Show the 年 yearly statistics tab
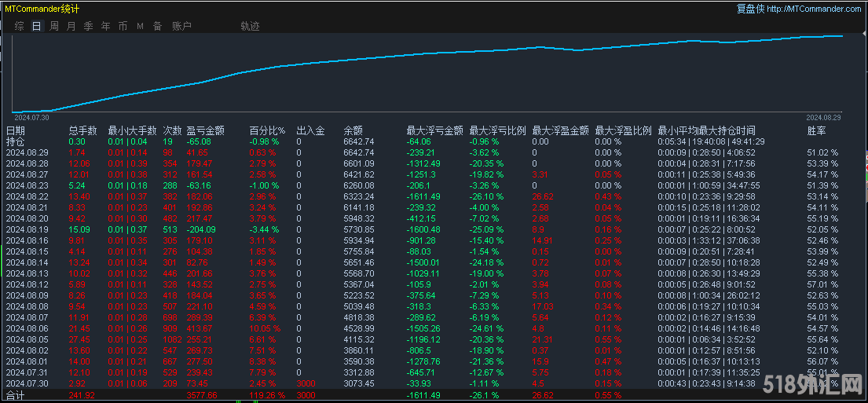This screenshot has height=403, width=868. pyautogui.click(x=106, y=26)
